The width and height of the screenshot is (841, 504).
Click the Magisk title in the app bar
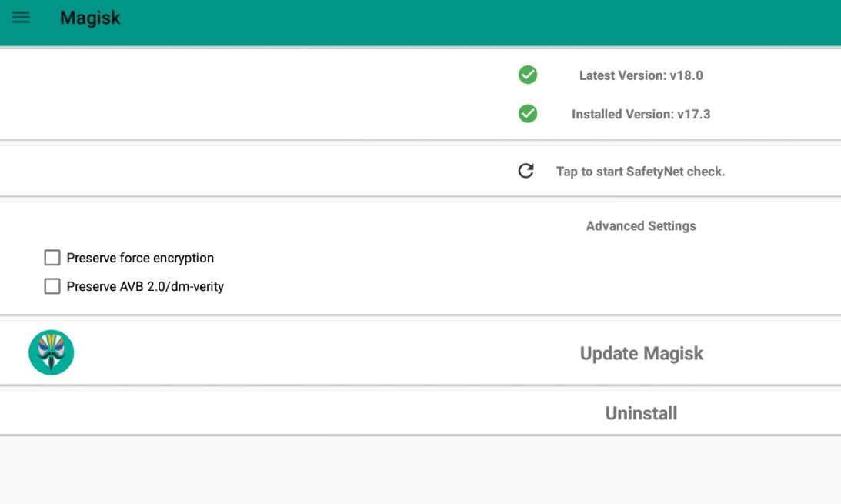(x=90, y=17)
